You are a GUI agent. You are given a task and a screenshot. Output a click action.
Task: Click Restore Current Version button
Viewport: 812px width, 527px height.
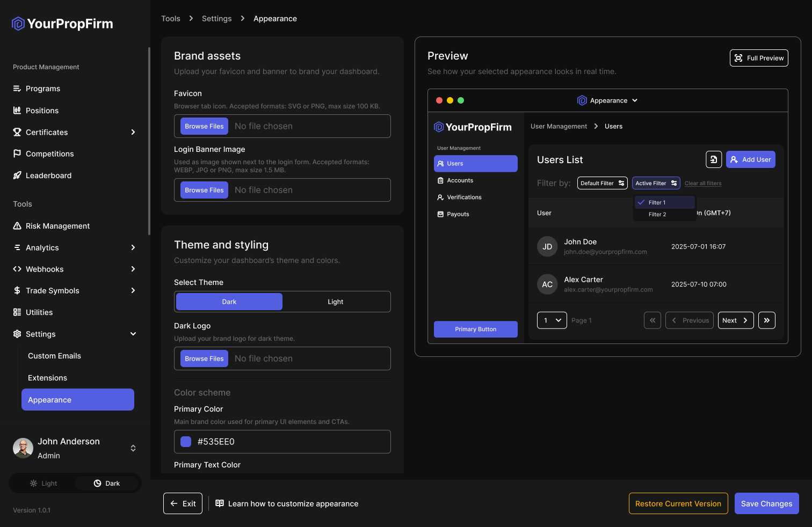pyautogui.click(x=678, y=503)
